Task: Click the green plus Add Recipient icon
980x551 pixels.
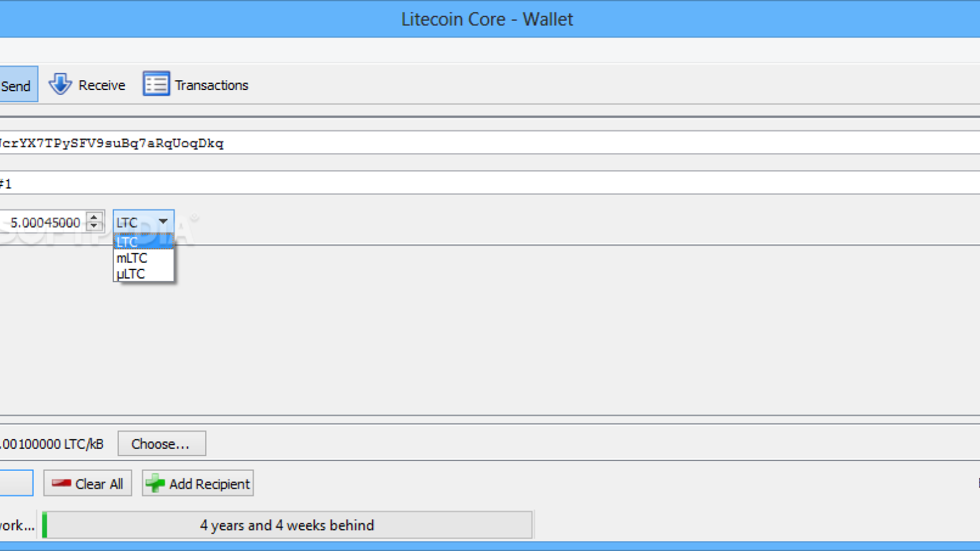Action: click(x=155, y=484)
